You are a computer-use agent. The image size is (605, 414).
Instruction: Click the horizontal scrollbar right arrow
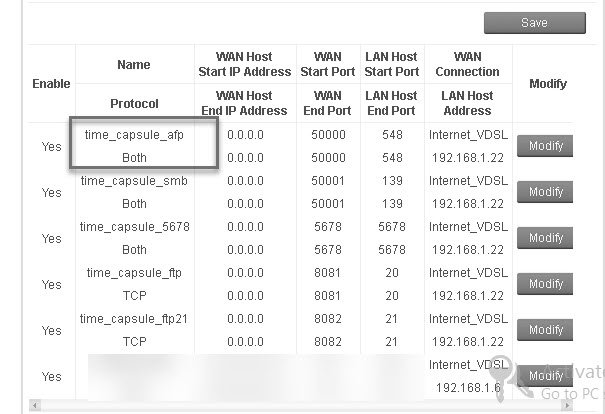(567, 405)
